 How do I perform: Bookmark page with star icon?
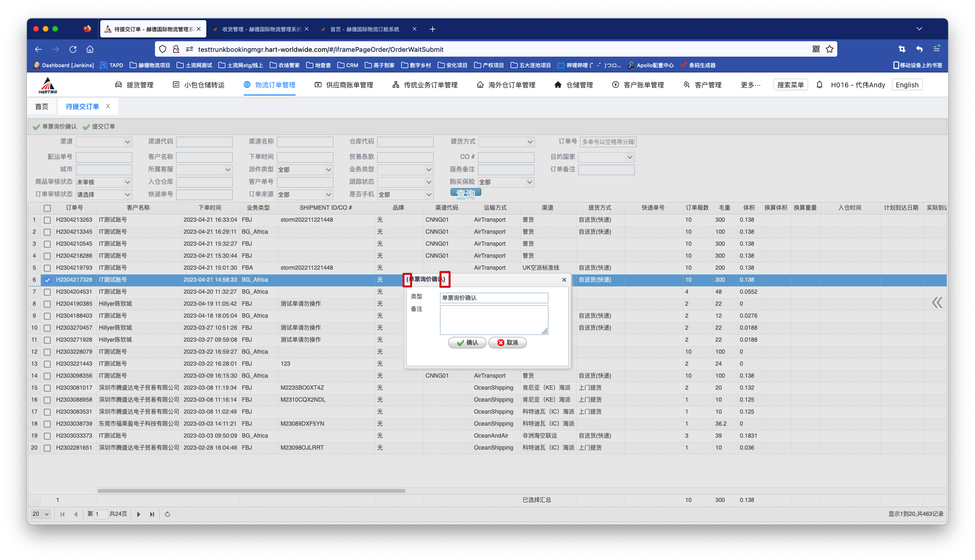point(830,49)
